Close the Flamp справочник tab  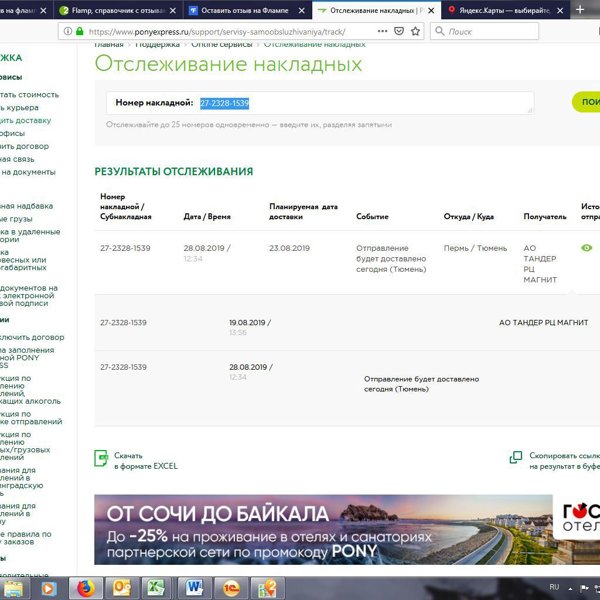pos(173,11)
